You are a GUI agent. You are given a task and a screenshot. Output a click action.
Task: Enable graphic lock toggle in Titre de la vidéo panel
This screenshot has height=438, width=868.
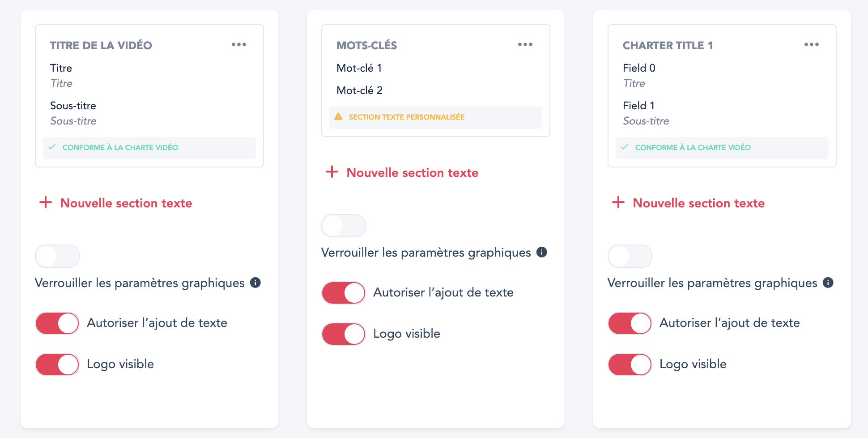[57, 256]
